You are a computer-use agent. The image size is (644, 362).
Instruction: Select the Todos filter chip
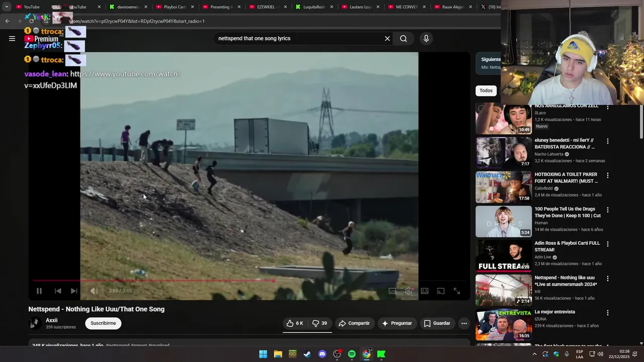click(x=486, y=90)
